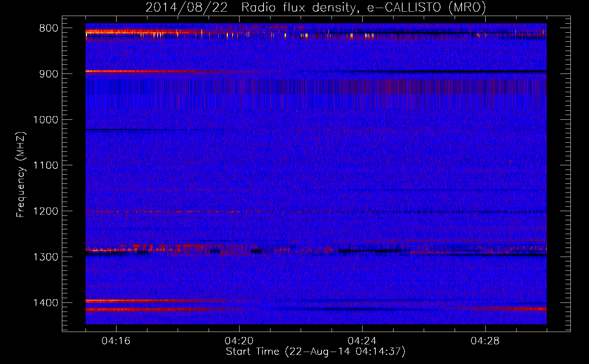Screen dimensions: 589x364
Task: Click the 04:28 time tick label
Action: [485, 341]
